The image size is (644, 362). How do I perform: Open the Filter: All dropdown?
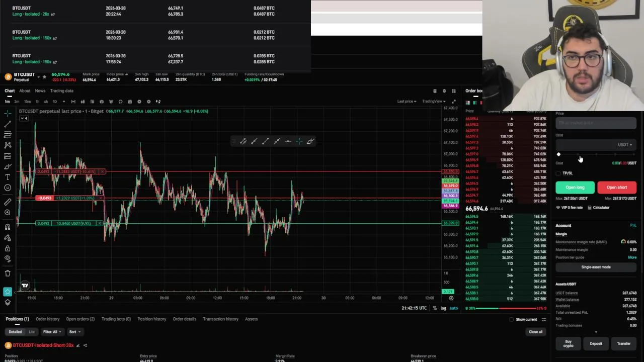tap(52, 332)
